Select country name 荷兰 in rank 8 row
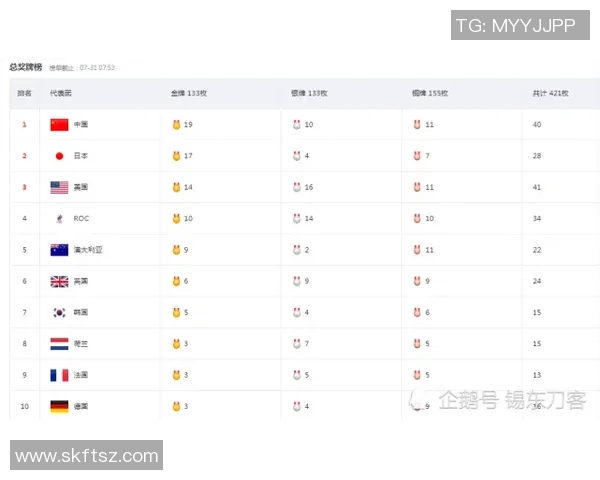This screenshot has height=480, width=600. click(x=81, y=344)
